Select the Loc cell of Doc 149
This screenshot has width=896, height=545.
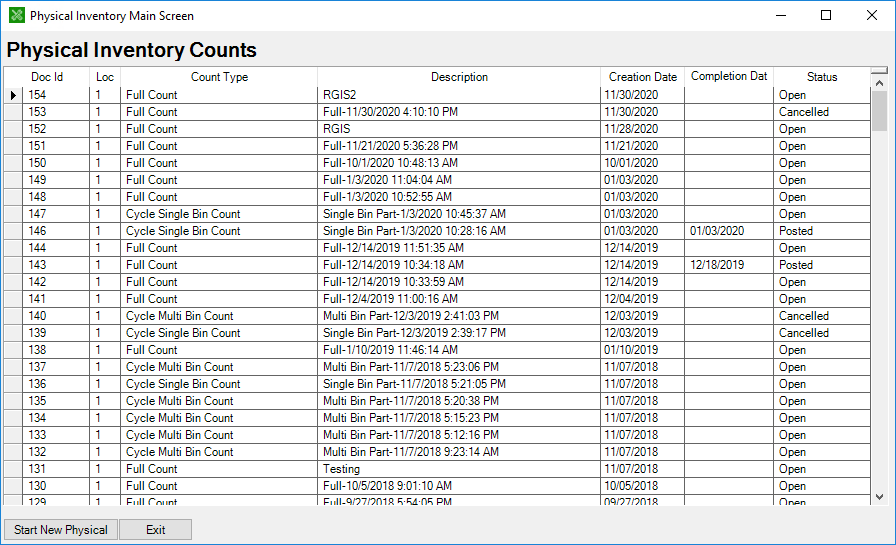point(105,180)
